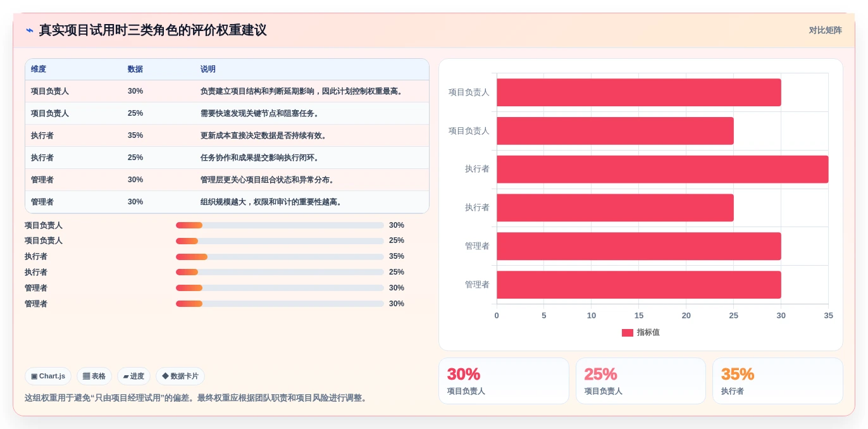Click the 数据卡片 tag chip
The height and width of the screenshot is (429, 868).
[x=180, y=376]
